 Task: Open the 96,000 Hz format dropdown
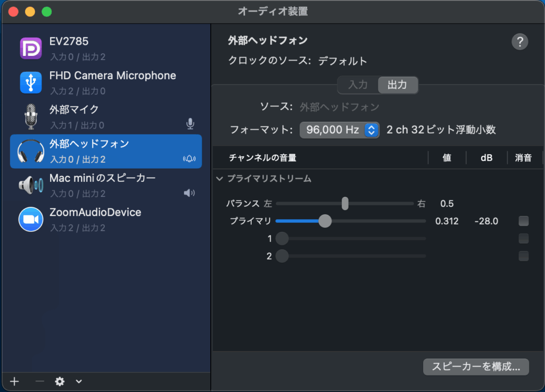pos(340,130)
